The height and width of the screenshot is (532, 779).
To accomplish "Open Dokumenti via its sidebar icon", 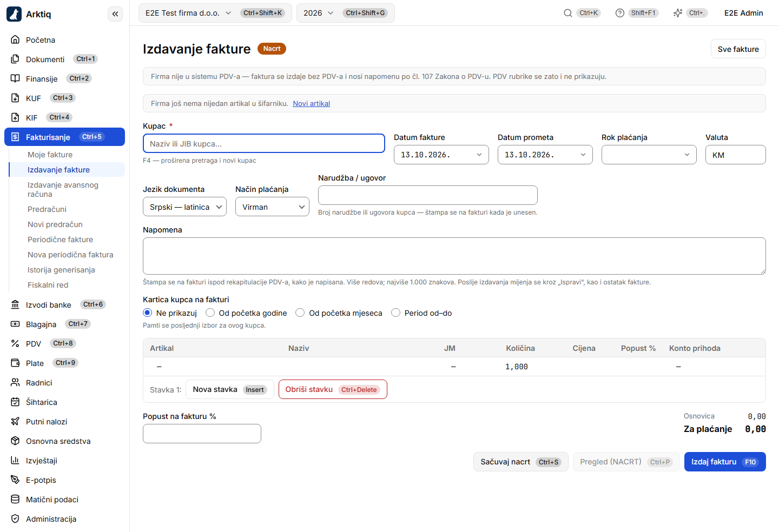I will click(15, 59).
